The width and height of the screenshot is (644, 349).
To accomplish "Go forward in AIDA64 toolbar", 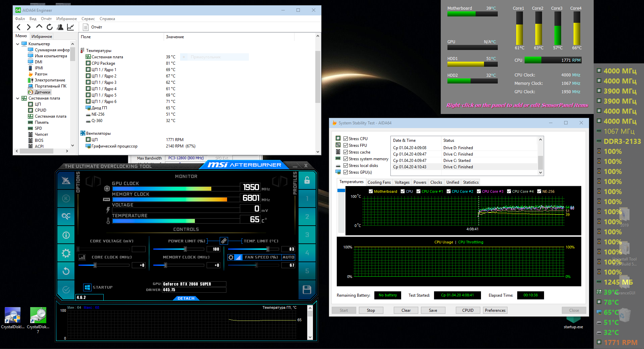I will (29, 27).
